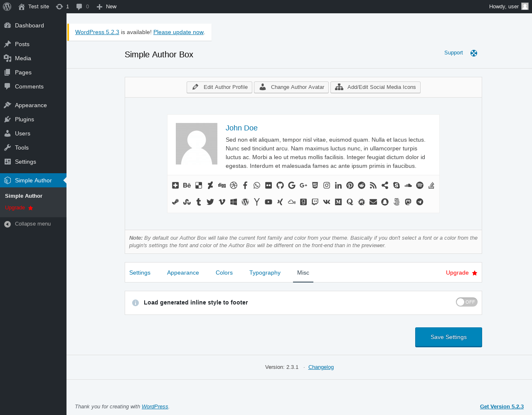Screen dimensions: 532x415
Task: Click the Tumblr social icon
Action: (x=199, y=202)
